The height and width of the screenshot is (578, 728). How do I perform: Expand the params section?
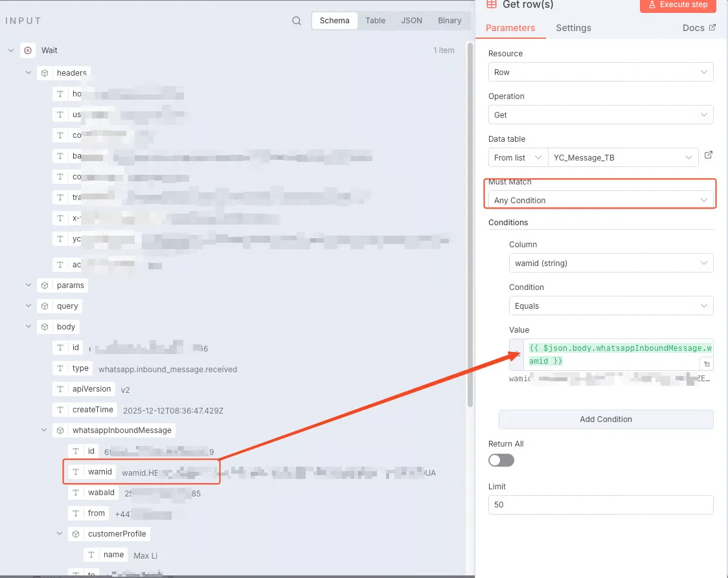point(28,285)
